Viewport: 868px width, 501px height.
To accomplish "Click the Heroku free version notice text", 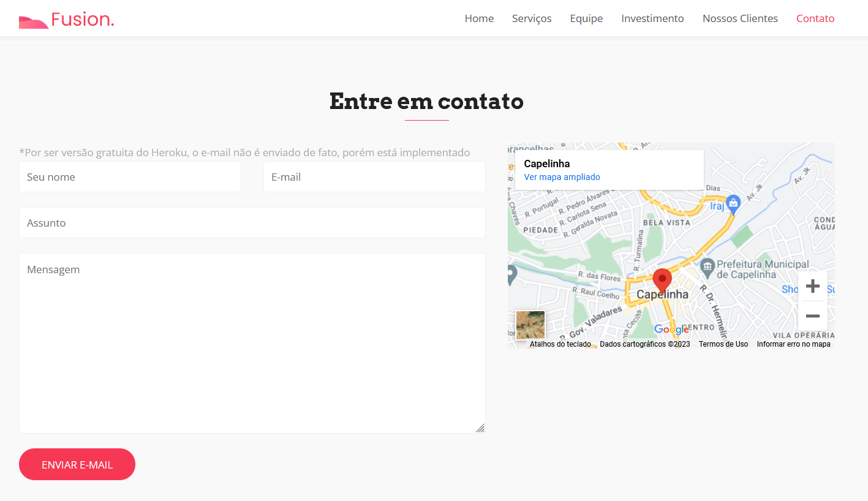I will click(x=244, y=153).
